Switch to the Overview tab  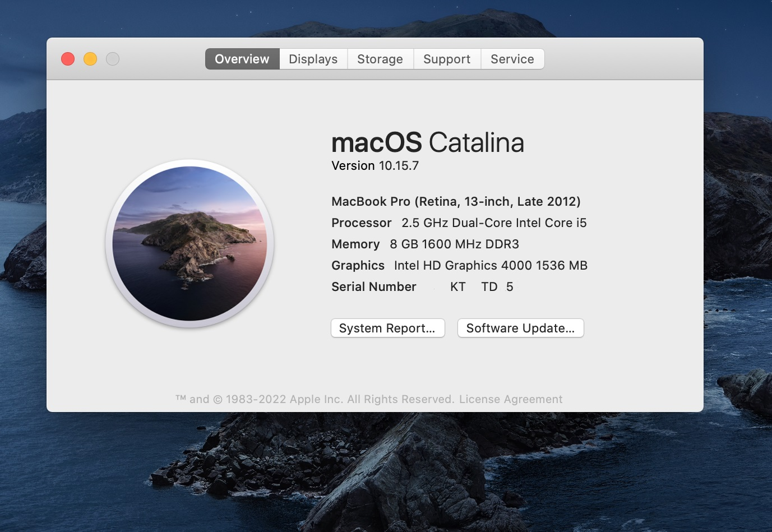tap(242, 59)
